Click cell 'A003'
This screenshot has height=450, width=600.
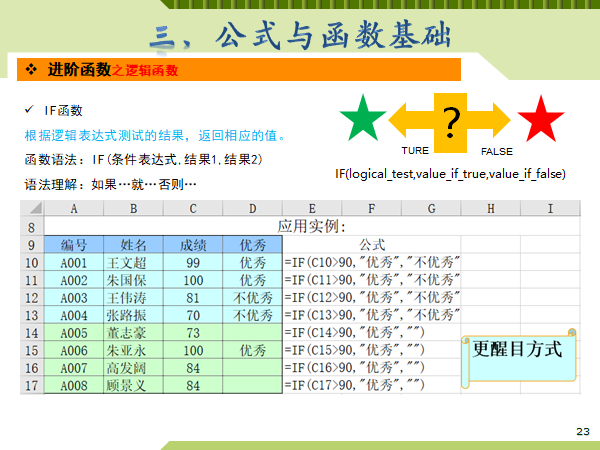click(x=74, y=298)
